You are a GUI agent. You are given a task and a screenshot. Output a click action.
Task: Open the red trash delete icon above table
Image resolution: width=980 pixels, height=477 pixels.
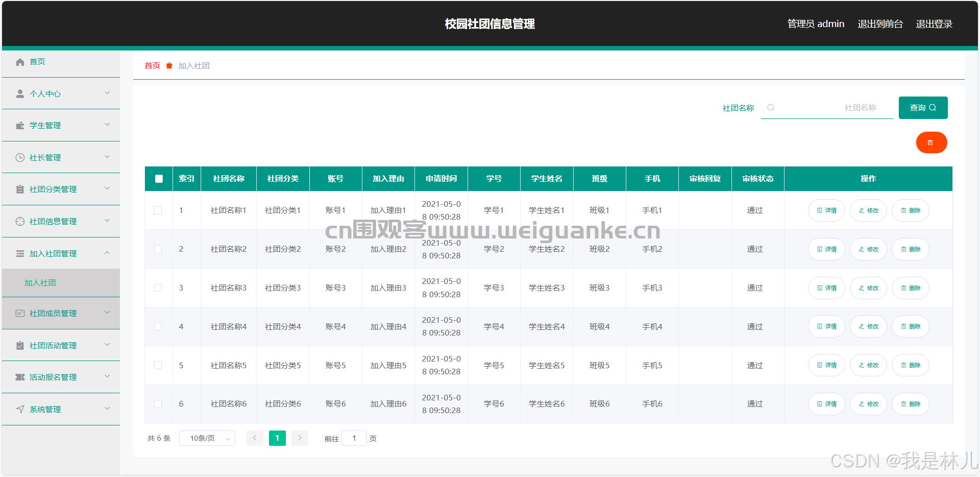point(931,142)
